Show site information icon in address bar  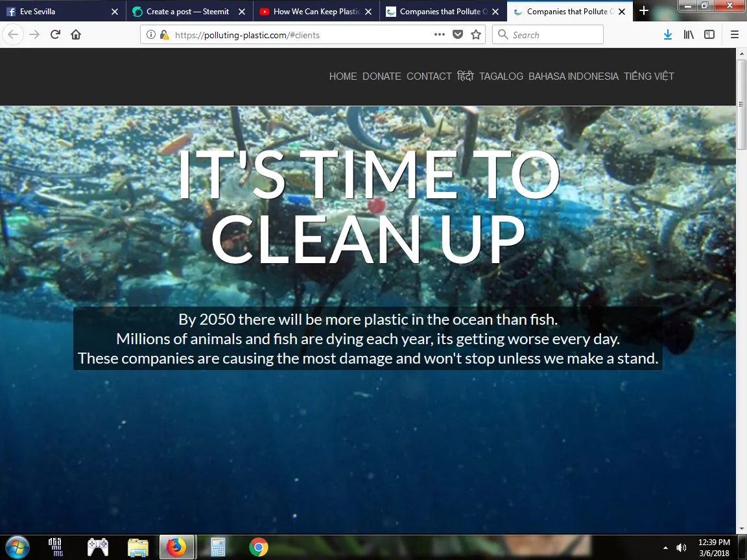pyautogui.click(x=150, y=35)
